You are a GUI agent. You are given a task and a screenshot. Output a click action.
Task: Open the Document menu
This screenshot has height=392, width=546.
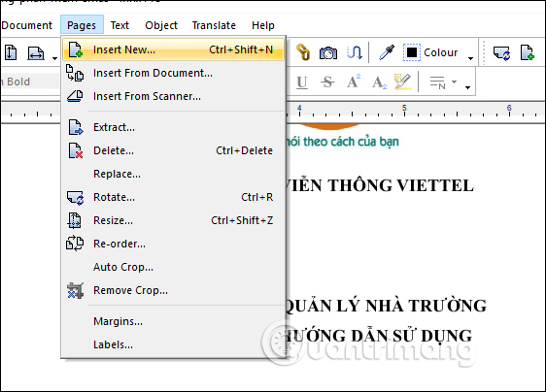[26, 25]
